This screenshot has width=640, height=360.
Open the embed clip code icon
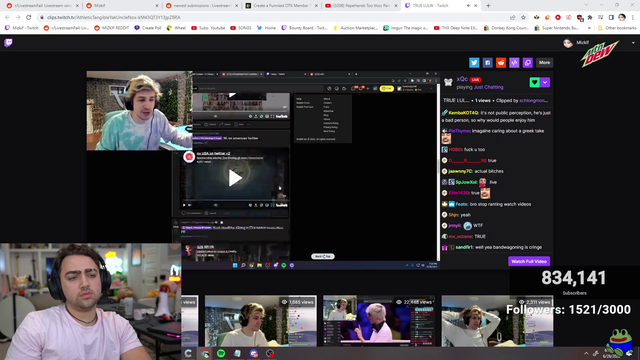point(514,62)
